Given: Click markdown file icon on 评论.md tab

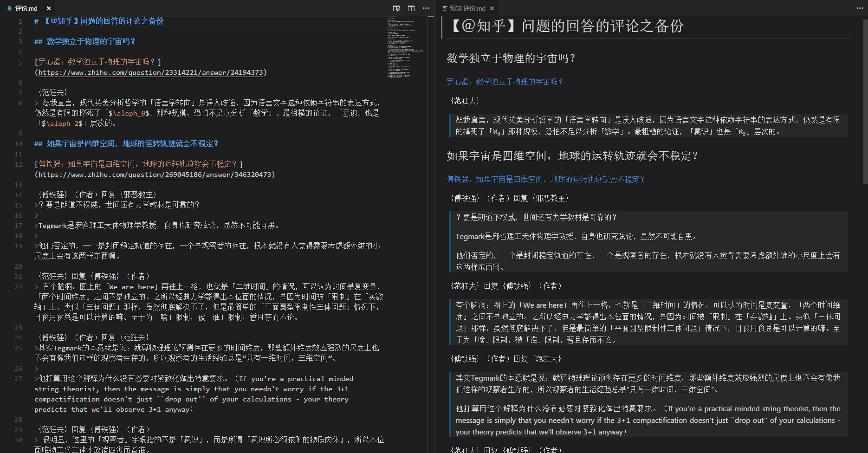Looking at the screenshot, I should [10, 8].
